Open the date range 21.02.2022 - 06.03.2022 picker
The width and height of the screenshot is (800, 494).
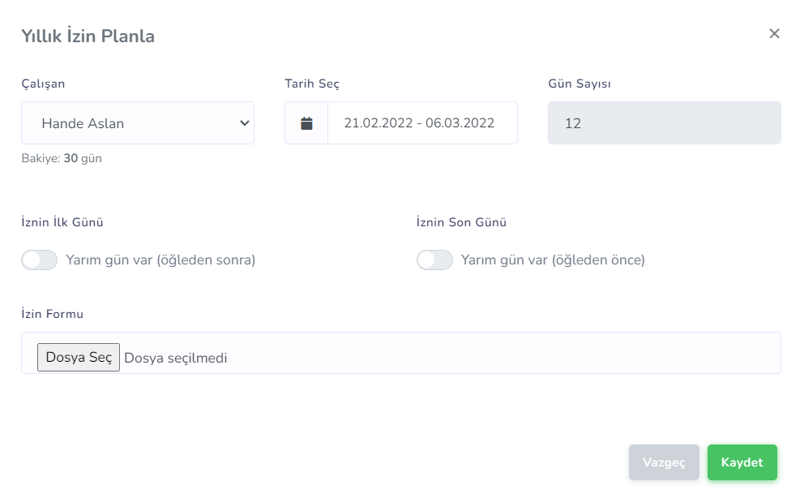click(x=421, y=123)
